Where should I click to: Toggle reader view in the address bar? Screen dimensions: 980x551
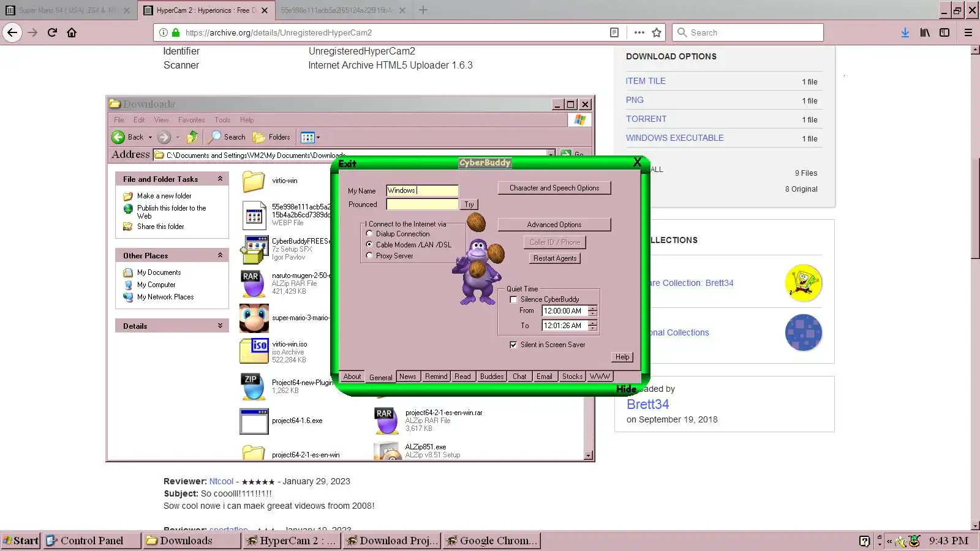(614, 32)
